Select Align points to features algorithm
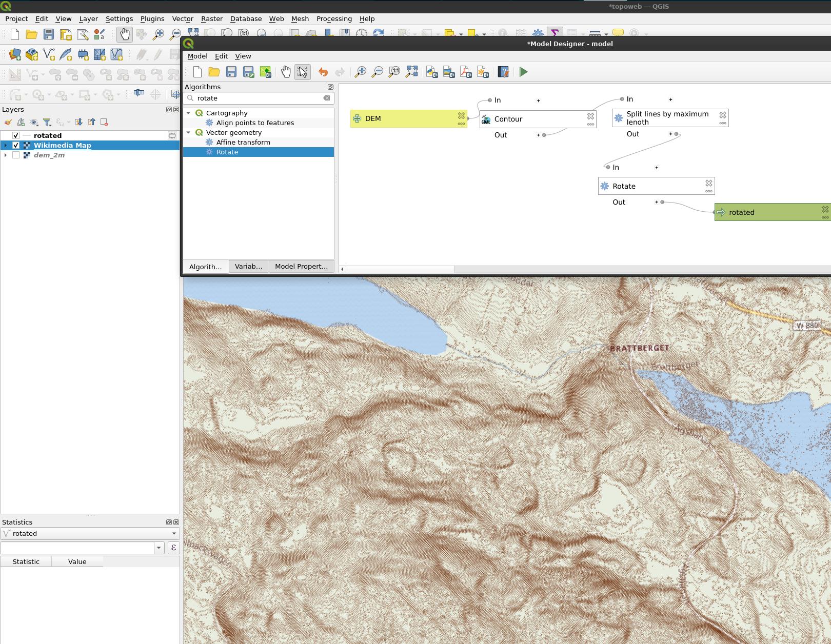This screenshot has width=831, height=644. point(255,123)
